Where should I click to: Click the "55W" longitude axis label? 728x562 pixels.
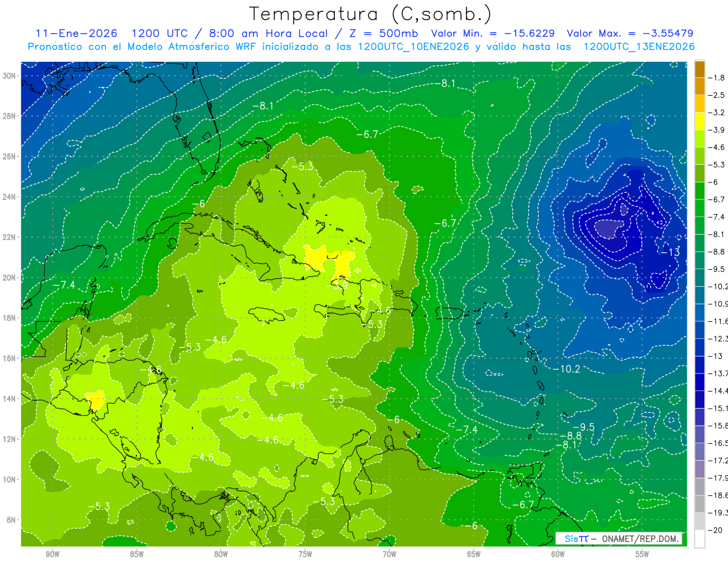(x=642, y=554)
